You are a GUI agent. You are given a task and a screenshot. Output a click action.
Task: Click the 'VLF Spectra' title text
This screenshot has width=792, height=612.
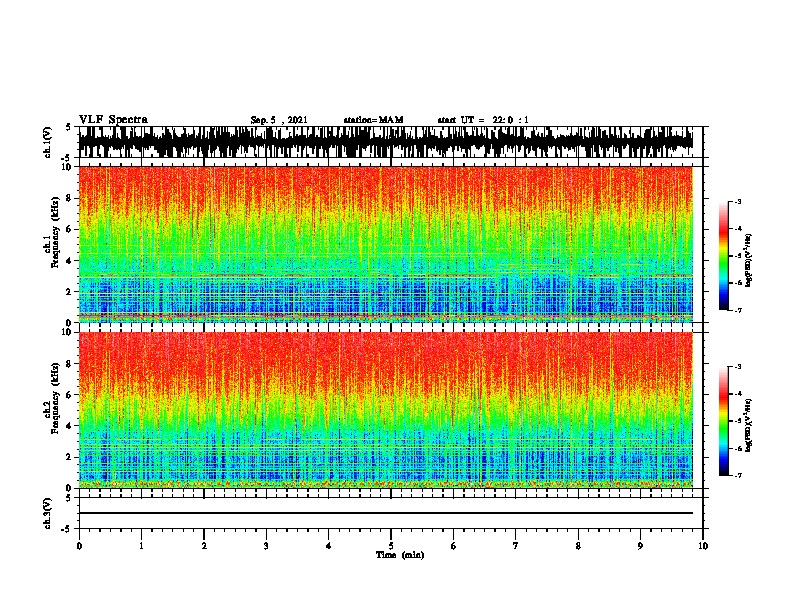[x=113, y=120]
